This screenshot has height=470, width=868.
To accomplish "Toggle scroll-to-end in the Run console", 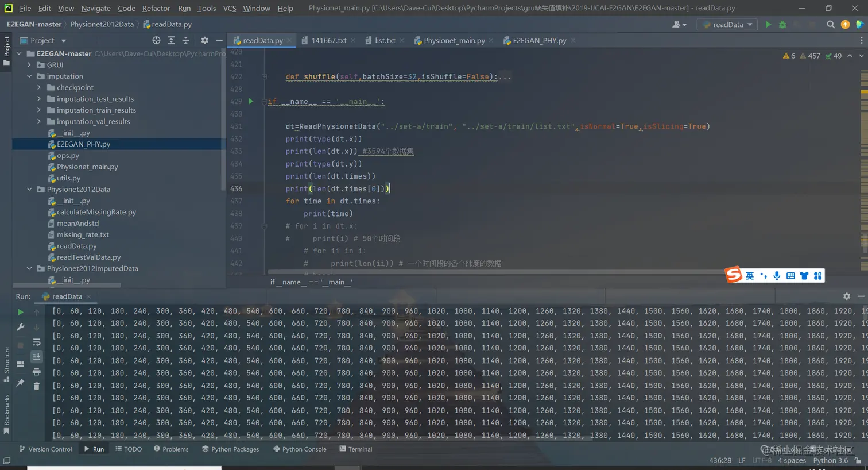I will tap(36, 357).
